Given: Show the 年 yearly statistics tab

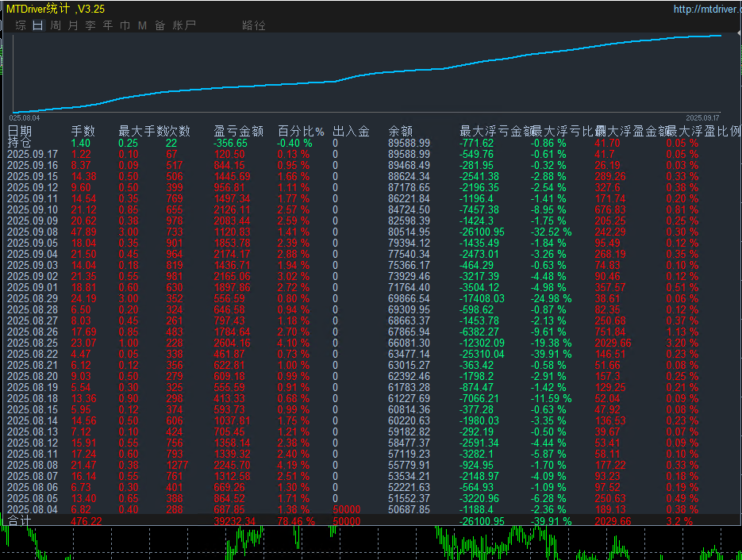Looking at the screenshot, I should click(108, 25).
